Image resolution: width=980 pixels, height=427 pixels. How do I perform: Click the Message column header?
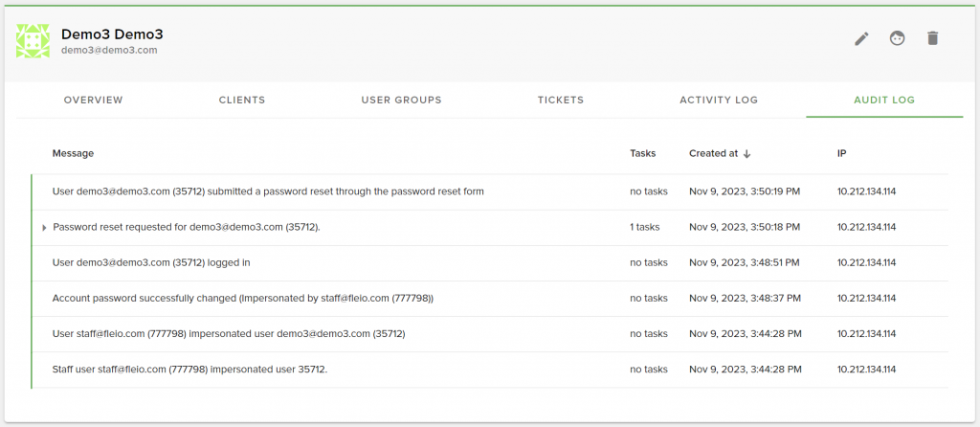(x=73, y=153)
